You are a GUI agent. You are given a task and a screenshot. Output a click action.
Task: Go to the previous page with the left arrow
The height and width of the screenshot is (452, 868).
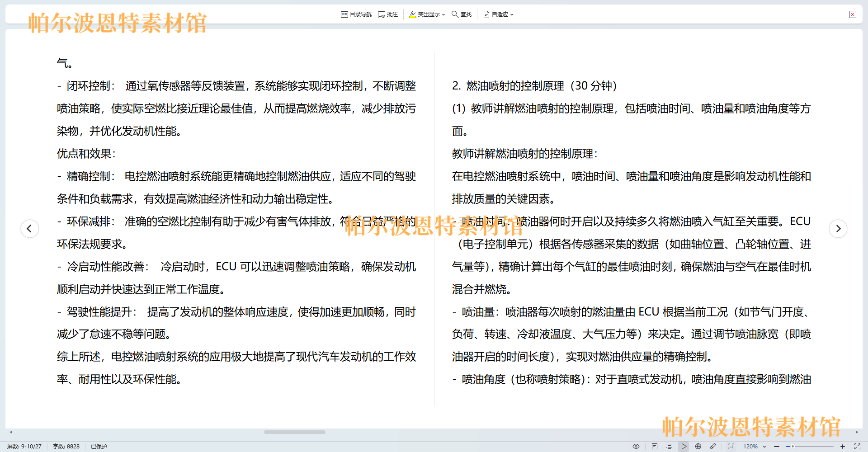pyautogui.click(x=29, y=228)
